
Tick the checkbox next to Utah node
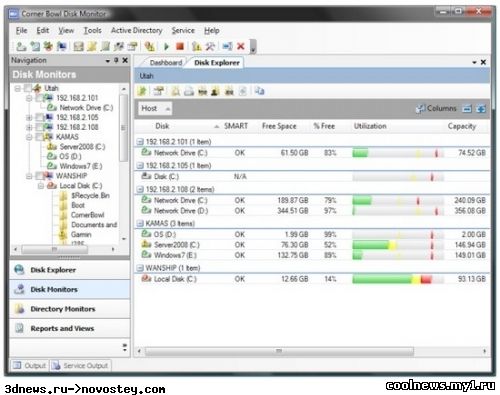point(27,88)
